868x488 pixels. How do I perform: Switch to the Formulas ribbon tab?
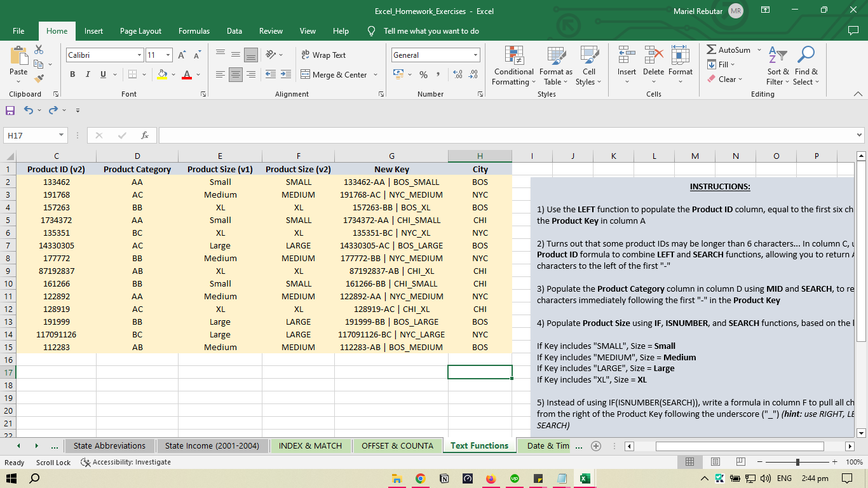pyautogui.click(x=194, y=30)
